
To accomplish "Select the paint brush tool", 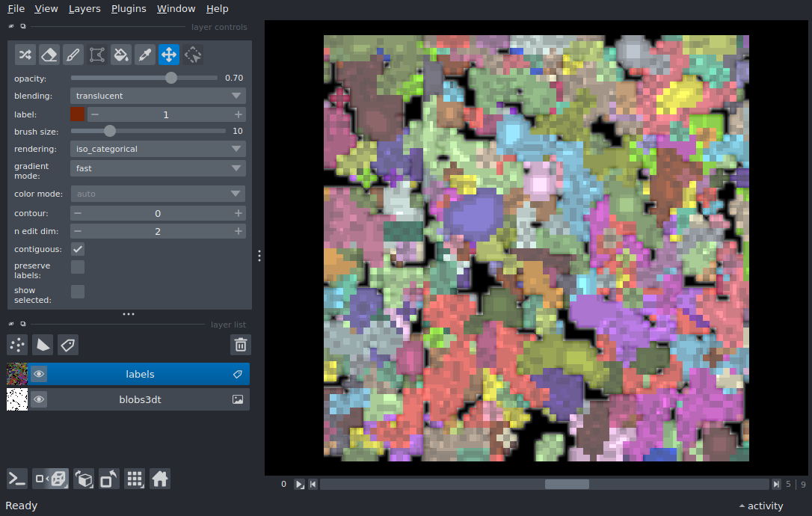I will tap(73, 55).
